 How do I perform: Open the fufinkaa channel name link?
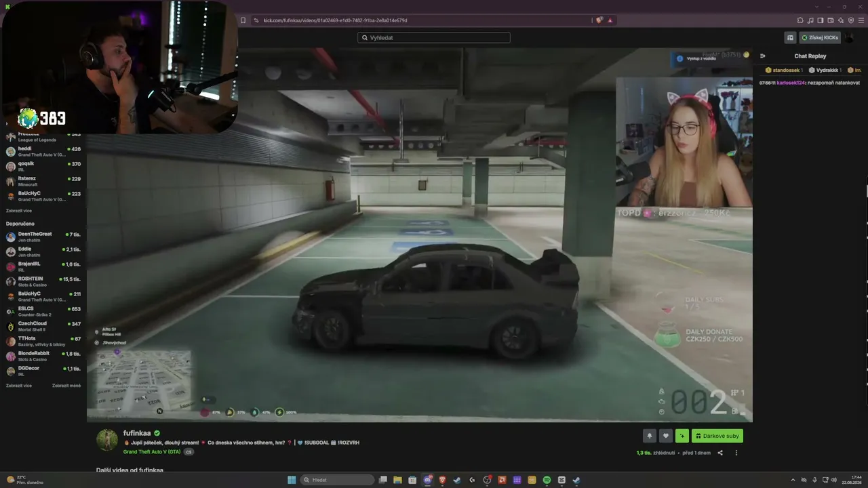click(137, 433)
